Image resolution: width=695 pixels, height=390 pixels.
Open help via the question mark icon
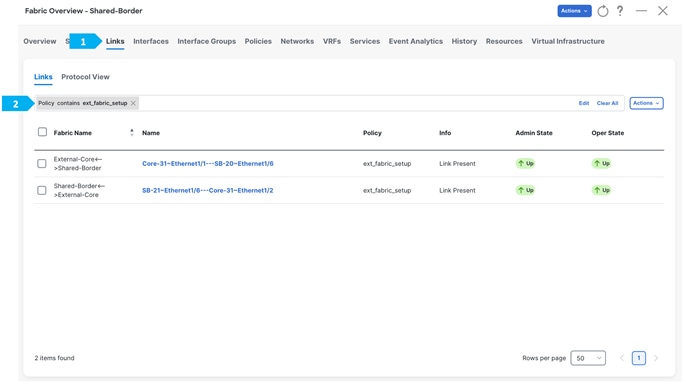click(x=620, y=11)
